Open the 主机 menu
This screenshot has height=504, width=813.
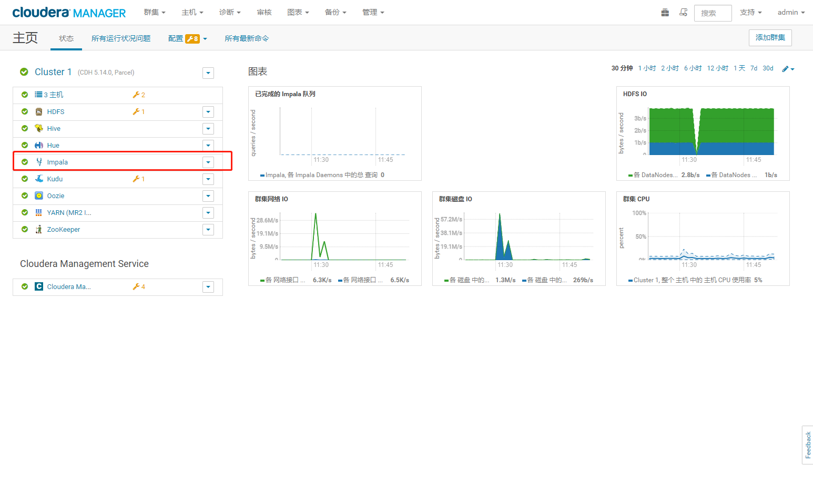point(192,12)
